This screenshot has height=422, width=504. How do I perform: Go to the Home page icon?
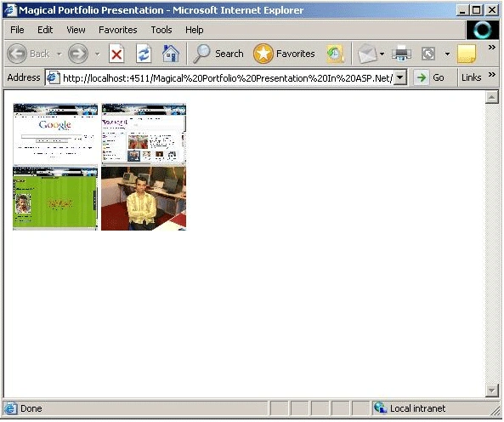(171, 54)
